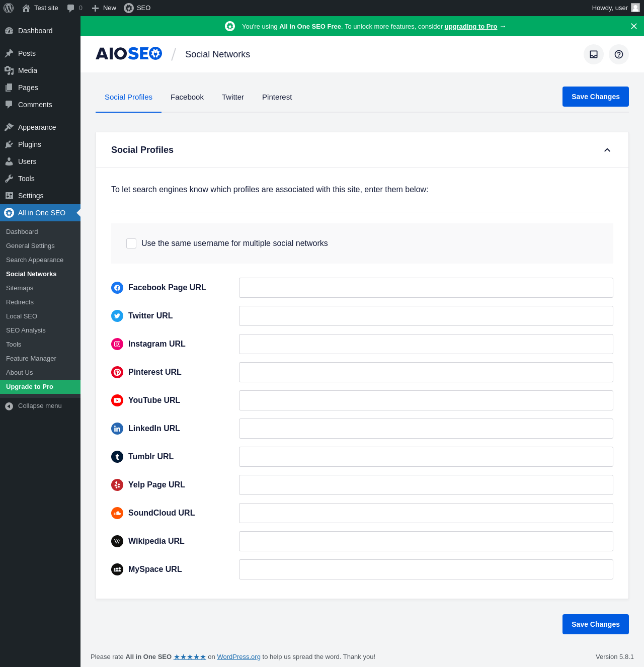The width and height of the screenshot is (644, 667).
Task: Follow the WordPress.org footer link
Action: point(238,657)
